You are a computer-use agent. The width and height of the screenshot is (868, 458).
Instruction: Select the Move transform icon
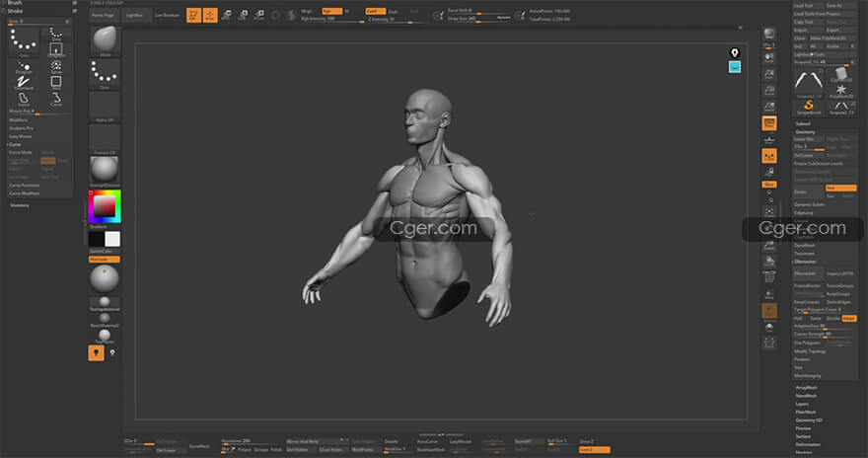pyautogui.click(x=227, y=16)
